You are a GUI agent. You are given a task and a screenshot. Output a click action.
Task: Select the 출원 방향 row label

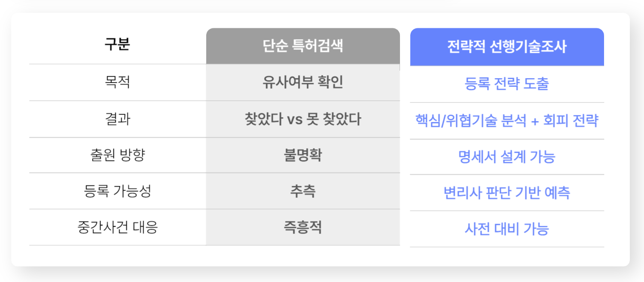pos(117,155)
